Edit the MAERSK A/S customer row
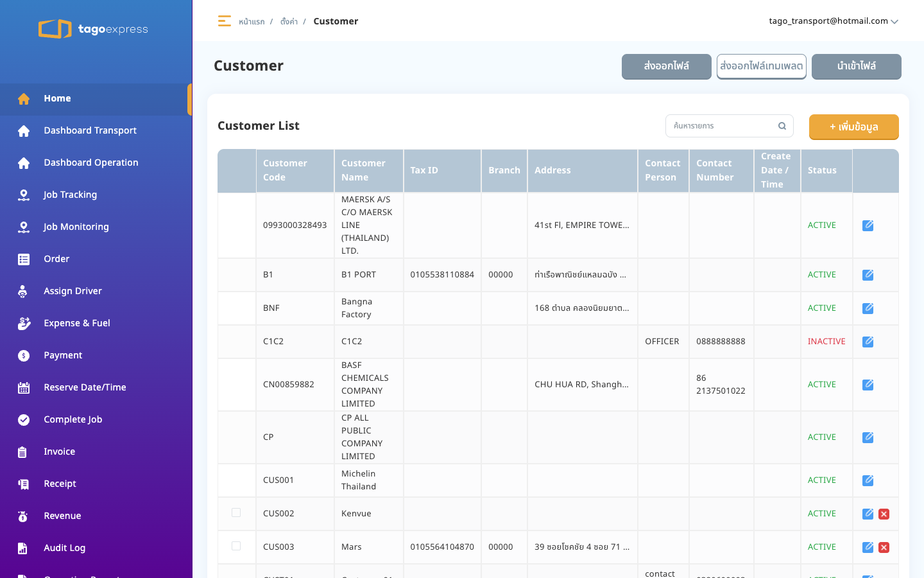 point(868,225)
